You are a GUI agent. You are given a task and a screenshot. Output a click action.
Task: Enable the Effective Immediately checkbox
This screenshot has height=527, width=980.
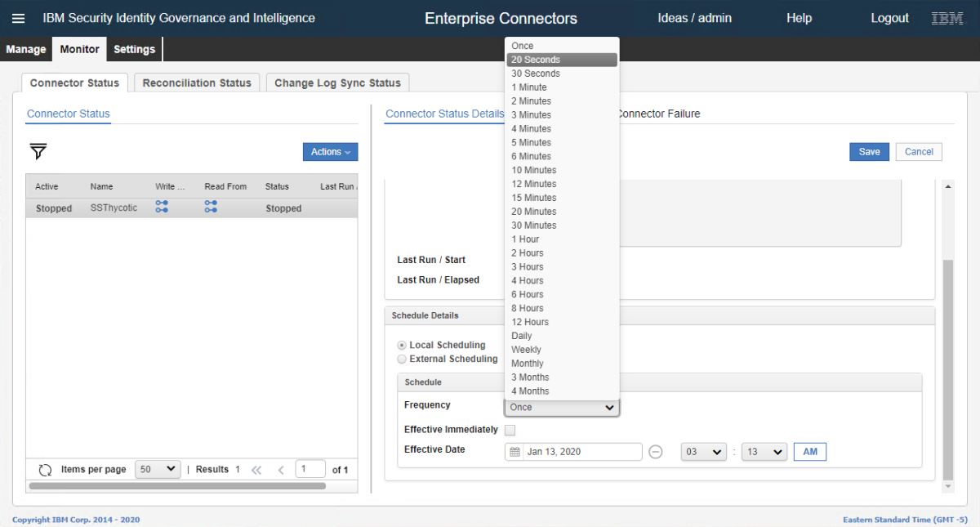(510, 430)
